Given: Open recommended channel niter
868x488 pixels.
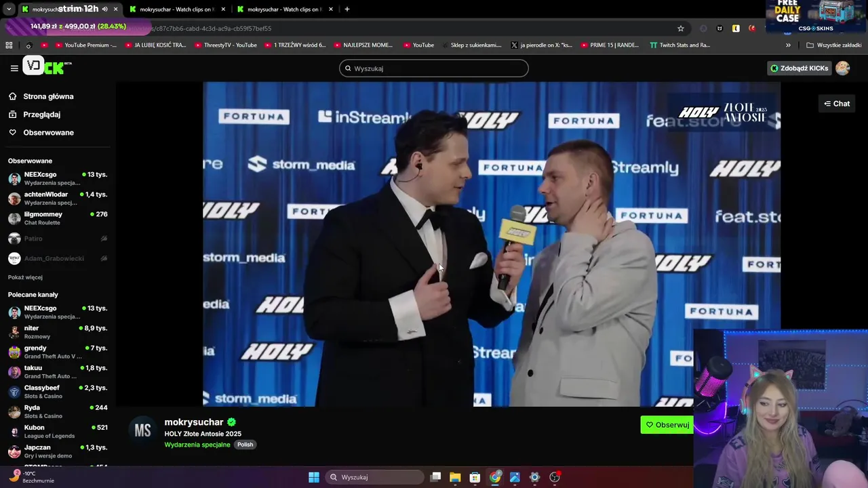Looking at the screenshot, I should (58, 332).
